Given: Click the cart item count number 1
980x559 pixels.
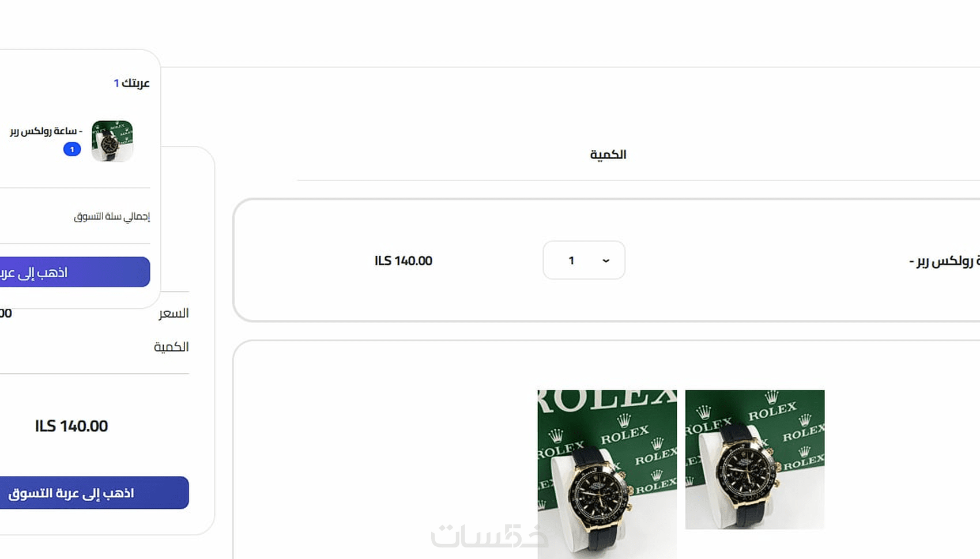Looking at the screenshot, I should [116, 83].
